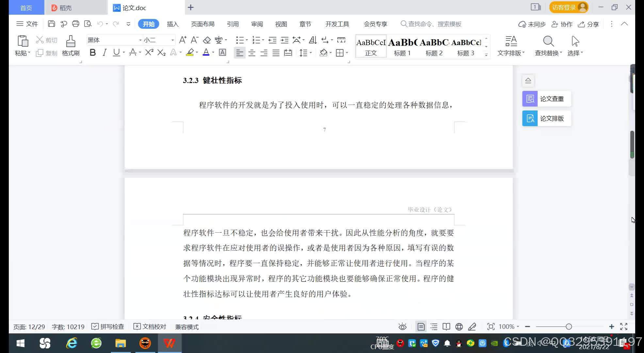Collapse the right side floating panel
This screenshot has width=644, height=353.
528,81
